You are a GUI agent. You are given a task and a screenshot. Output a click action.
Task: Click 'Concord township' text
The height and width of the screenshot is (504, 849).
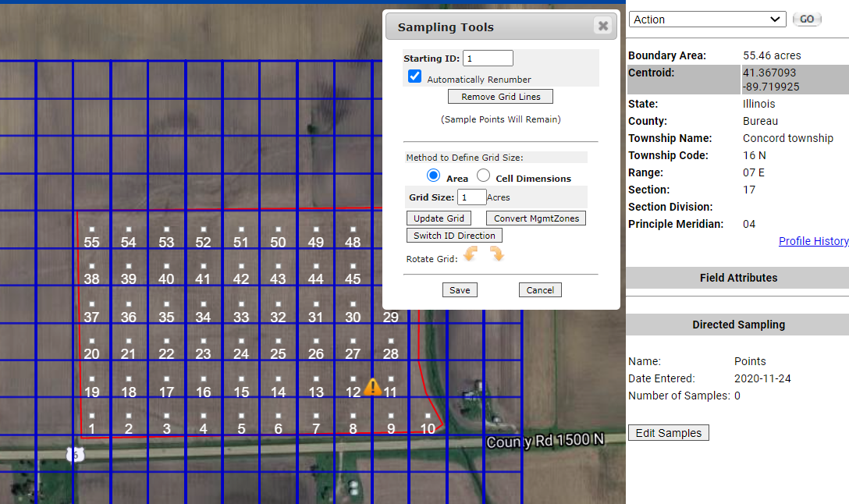point(788,138)
